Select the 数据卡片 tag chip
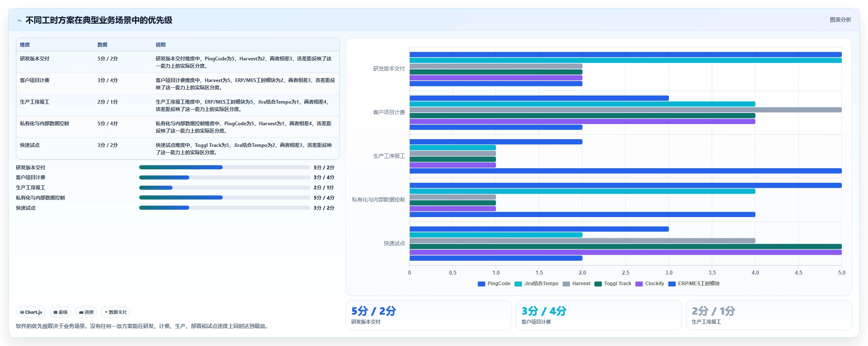 point(116,312)
